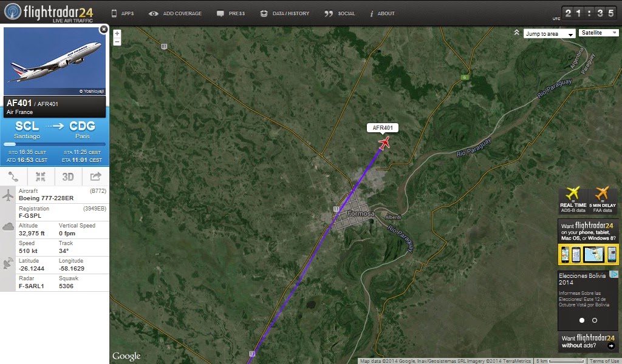The image size is (622, 364).
Task: Open the Flightradar24 mobile apps advert
Action: (588, 243)
